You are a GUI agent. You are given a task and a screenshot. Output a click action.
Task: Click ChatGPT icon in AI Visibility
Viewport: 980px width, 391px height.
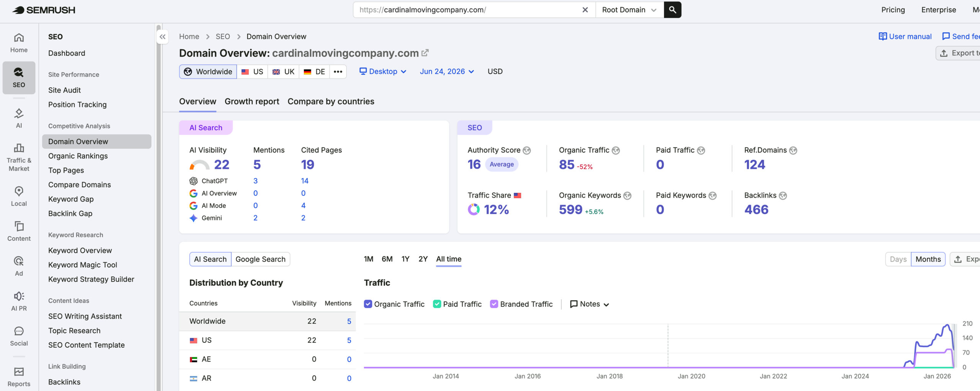(x=193, y=181)
